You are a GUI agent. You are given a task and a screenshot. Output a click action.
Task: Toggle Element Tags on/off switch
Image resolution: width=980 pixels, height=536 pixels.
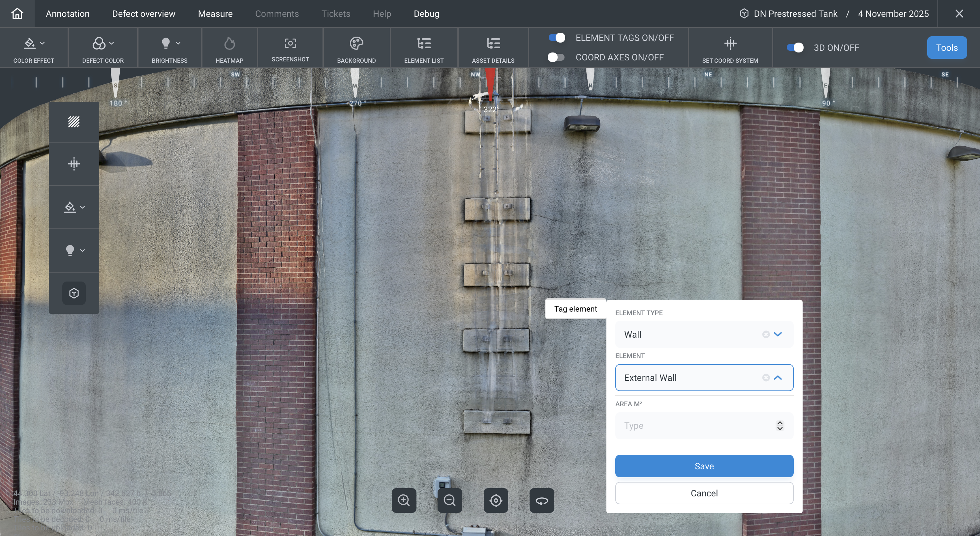click(557, 38)
